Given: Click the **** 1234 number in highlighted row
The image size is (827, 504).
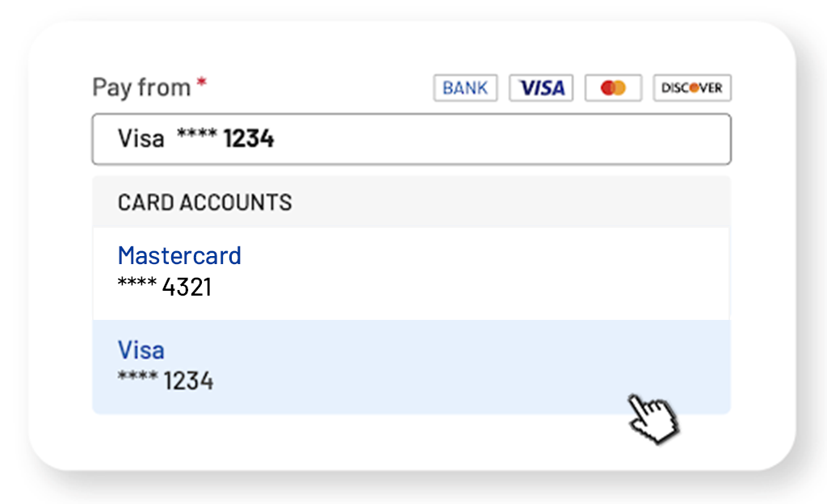Looking at the screenshot, I should pyautogui.click(x=166, y=380).
